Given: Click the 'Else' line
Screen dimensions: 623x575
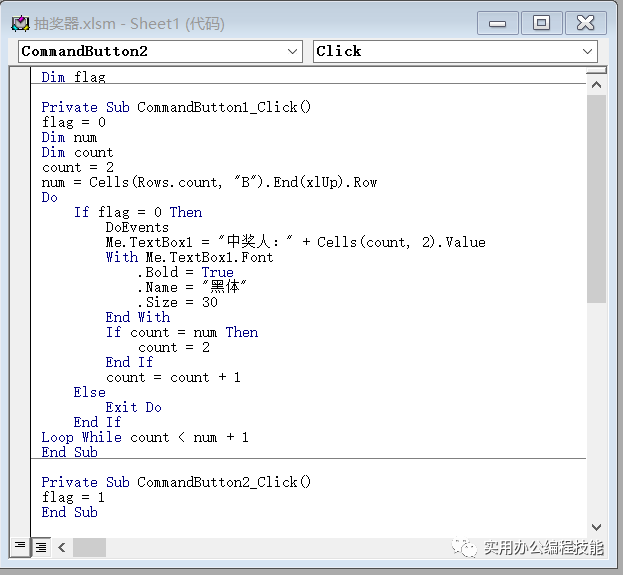Looking at the screenshot, I should [89, 392].
